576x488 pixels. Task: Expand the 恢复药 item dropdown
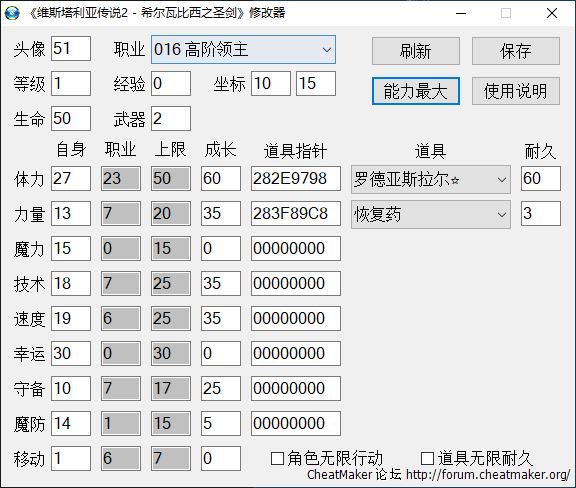point(431,215)
